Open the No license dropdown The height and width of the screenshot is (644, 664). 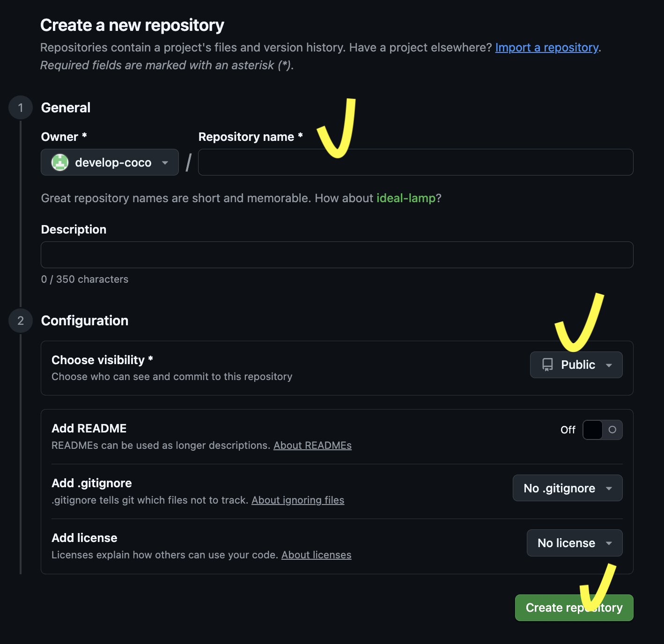(575, 543)
